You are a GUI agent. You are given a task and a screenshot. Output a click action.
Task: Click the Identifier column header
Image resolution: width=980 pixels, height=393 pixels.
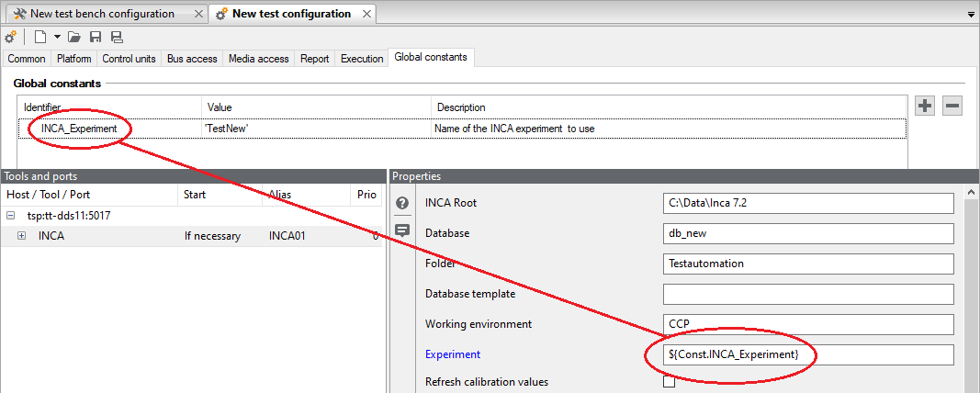[x=110, y=107]
